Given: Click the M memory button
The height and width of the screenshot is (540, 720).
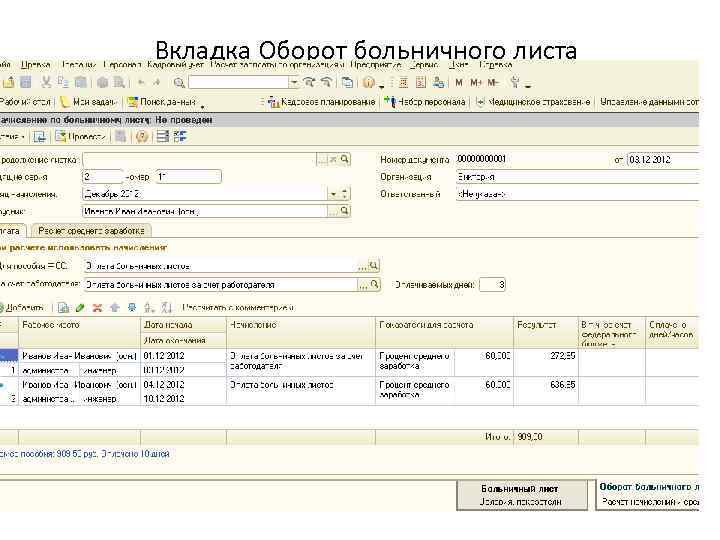Looking at the screenshot, I should point(459,83).
